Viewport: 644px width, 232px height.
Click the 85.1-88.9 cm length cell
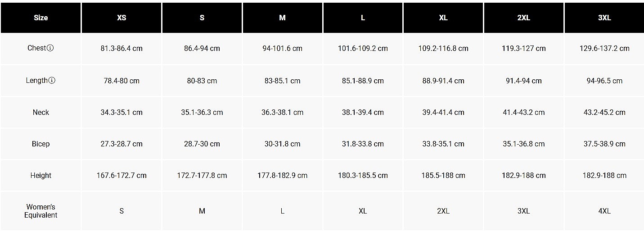tap(363, 81)
